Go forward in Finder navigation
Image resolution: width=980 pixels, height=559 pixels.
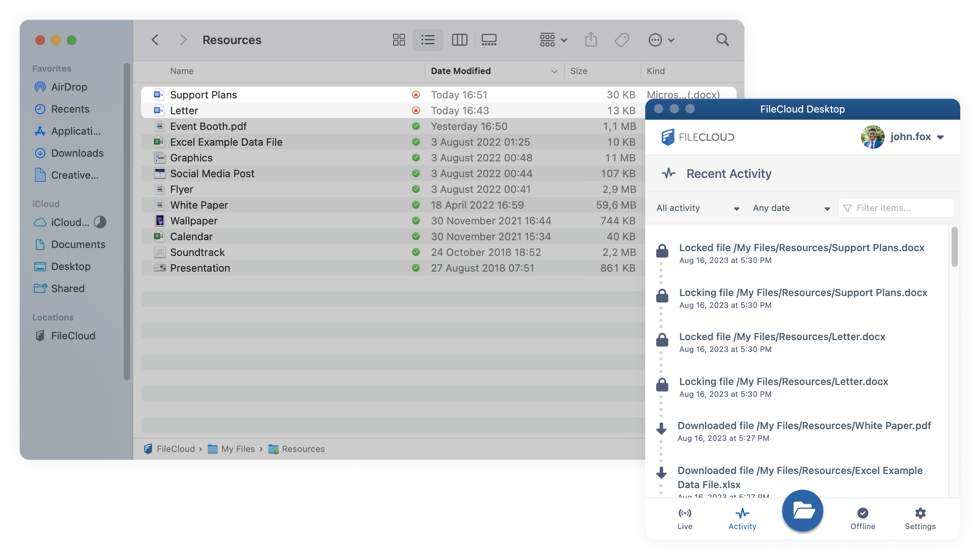(183, 40)
